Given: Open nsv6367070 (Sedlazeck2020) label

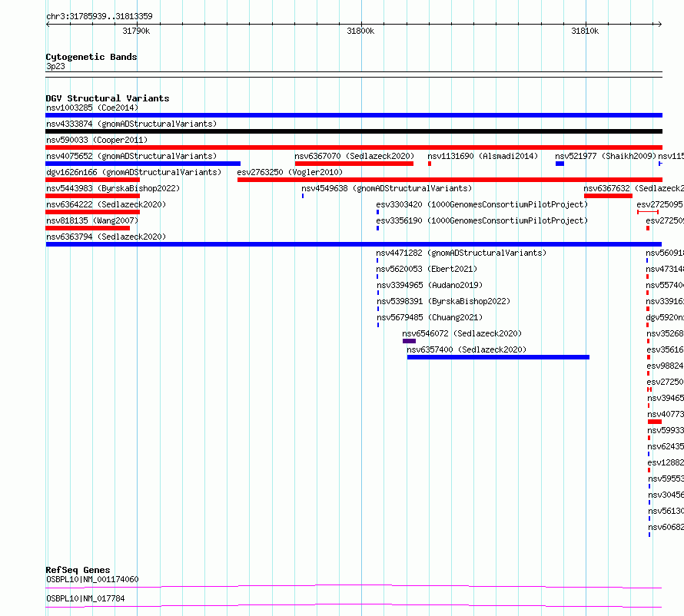Looking at the screenshot, I should [x=354, y=156].
